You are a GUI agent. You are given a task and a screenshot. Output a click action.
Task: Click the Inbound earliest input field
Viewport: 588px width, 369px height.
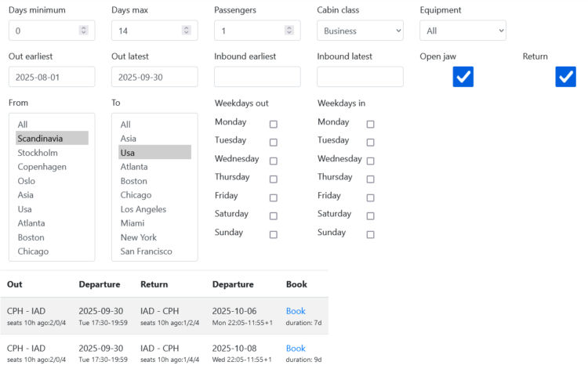(x=257, y=77)
